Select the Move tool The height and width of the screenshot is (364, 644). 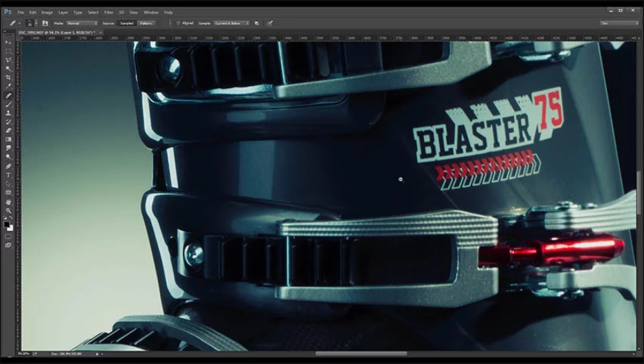[x=8, y=43]
